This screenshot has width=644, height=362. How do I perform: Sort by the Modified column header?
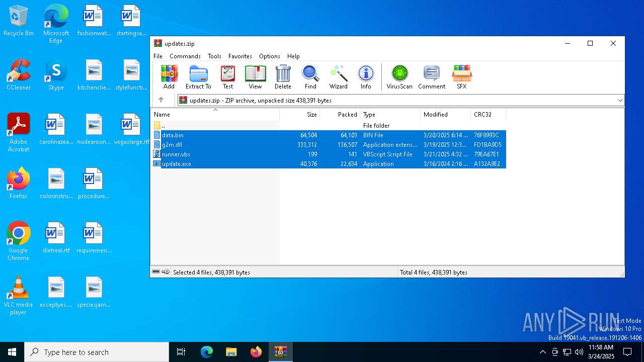(446, 115)
